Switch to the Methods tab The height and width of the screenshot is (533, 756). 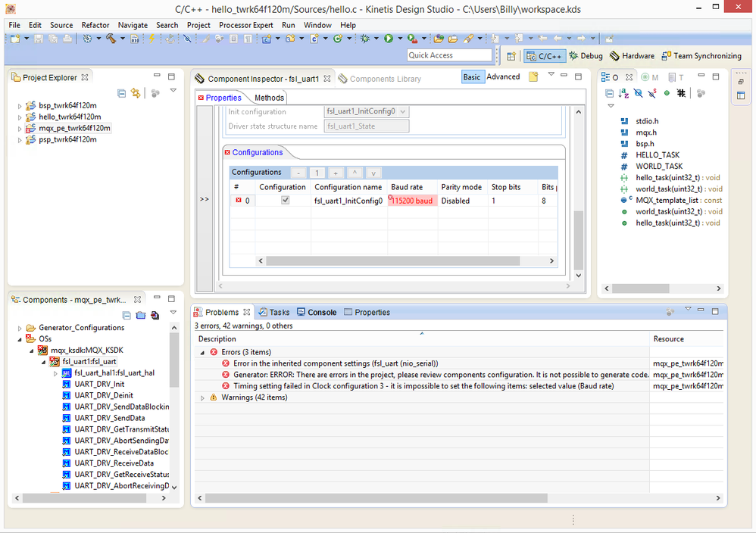click(x=269, y=98)
